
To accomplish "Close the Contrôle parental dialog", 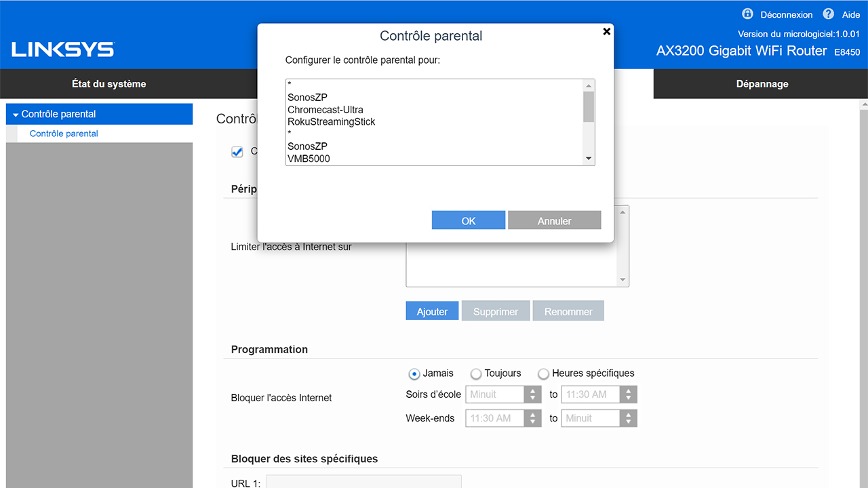I will [607, 31].
